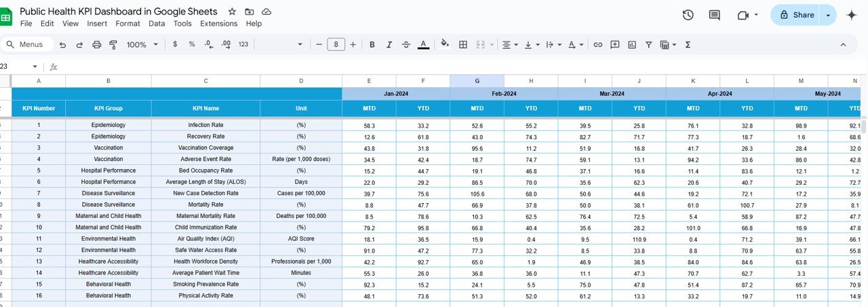
Task: Create a filter using funnel icon
Action: [649, 44]
